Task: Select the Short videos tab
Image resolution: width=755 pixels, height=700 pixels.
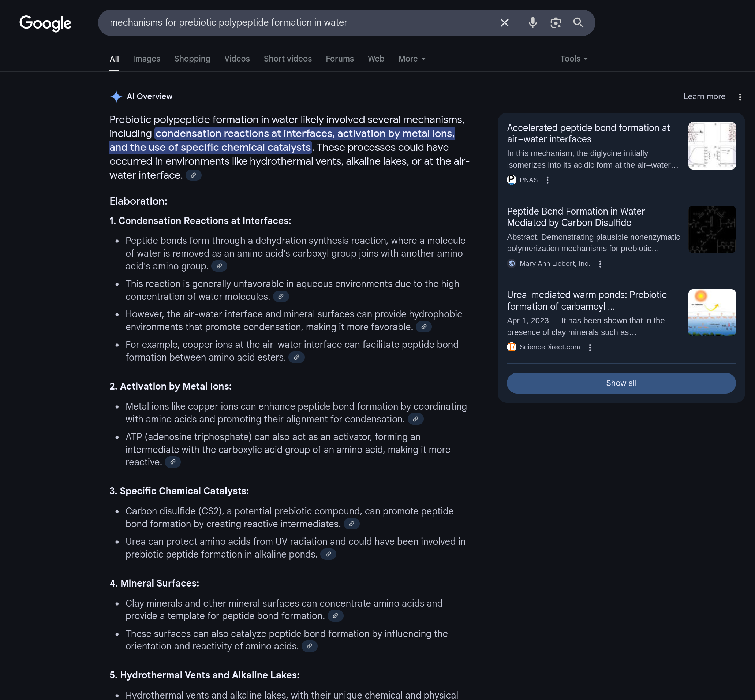Action: (x=287, y=59)
